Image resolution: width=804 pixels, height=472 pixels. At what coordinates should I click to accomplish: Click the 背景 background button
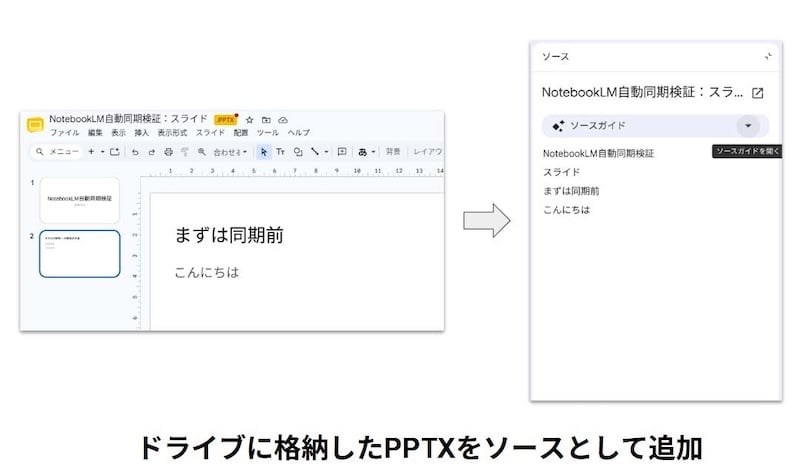pos(393,152)
